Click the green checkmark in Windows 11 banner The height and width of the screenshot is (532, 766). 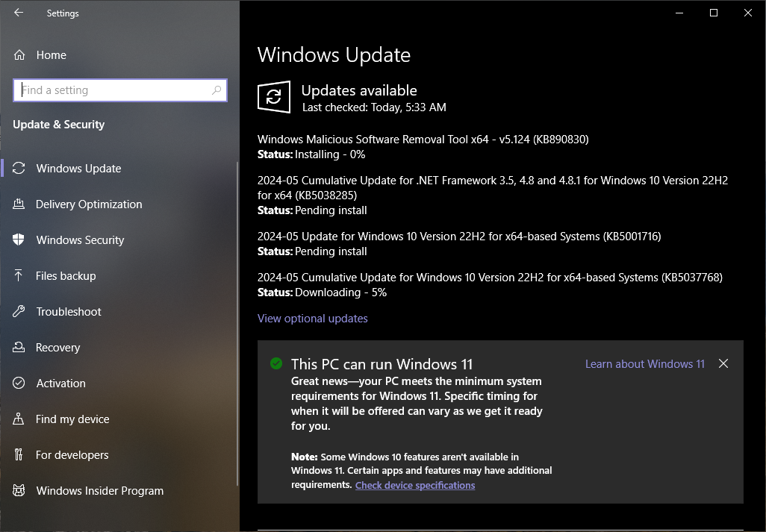pos(276,363)
